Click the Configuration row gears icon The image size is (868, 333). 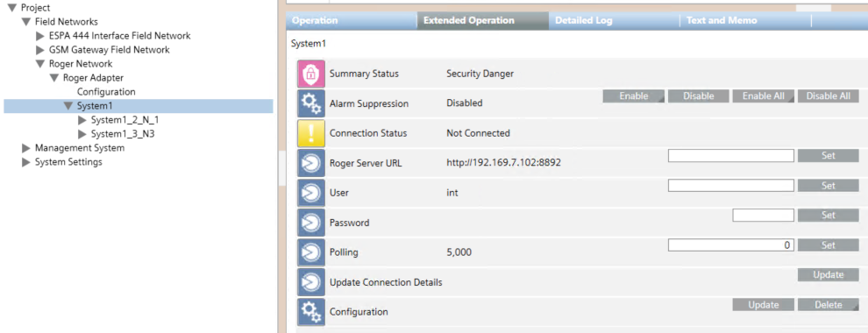(x=311, y=312)
